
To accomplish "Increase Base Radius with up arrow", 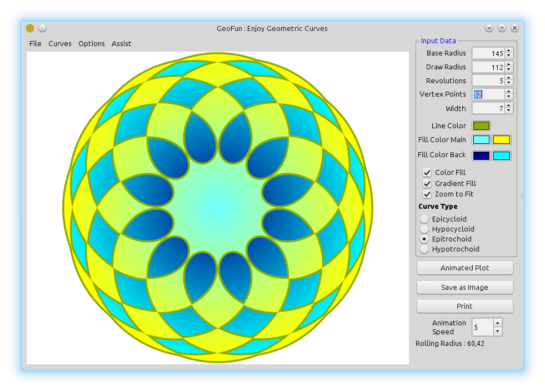I will click(509, 51).
